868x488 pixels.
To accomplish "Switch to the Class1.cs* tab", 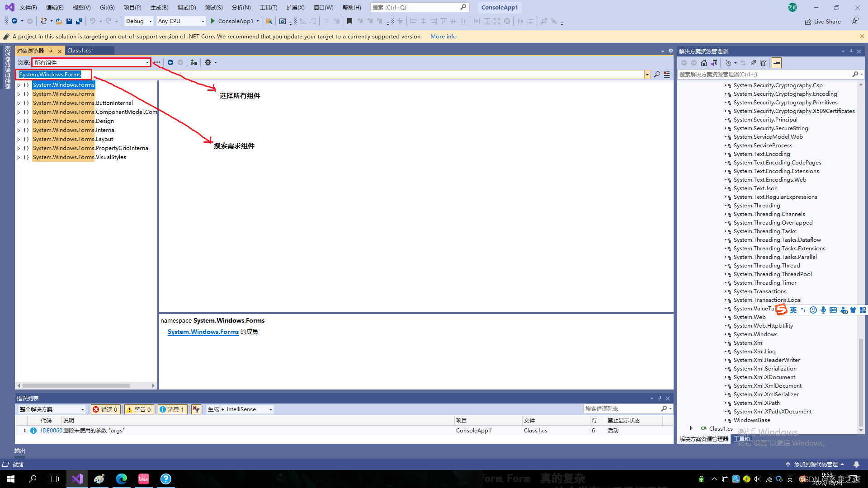I will tap(80, 51).
